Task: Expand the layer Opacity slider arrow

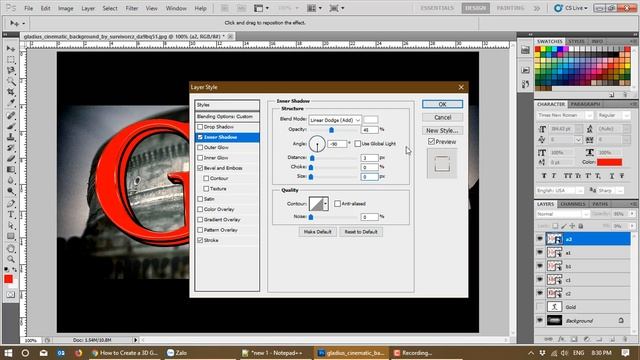Action: tap(632, 214)
